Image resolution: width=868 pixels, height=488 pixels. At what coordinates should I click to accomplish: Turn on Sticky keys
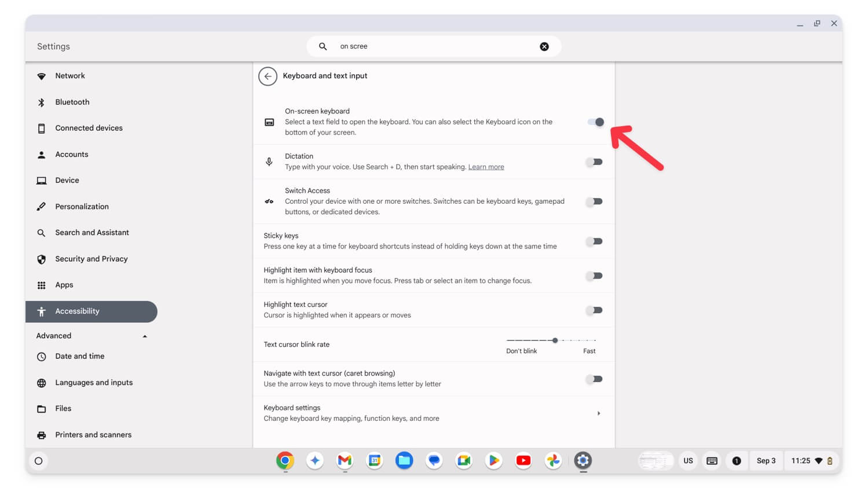click(594, 241)
